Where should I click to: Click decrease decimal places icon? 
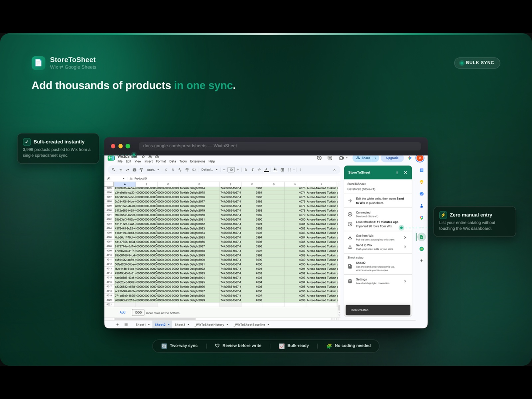click(180, 170)
